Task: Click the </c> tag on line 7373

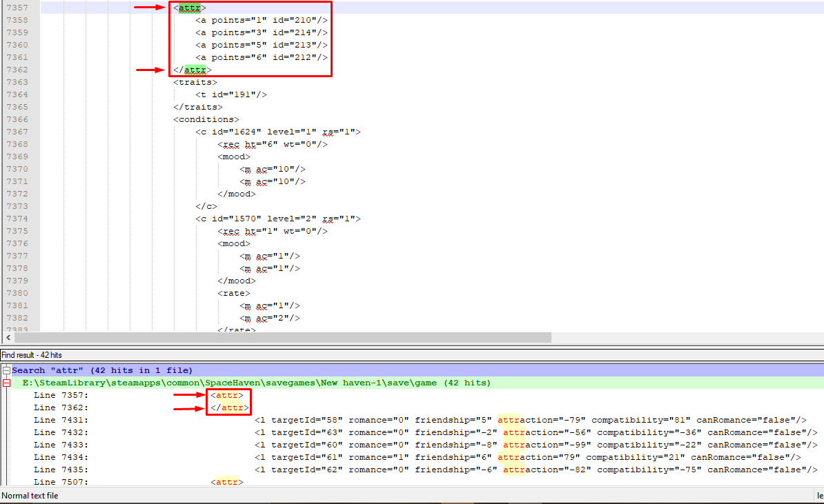Action: [x=206, y=206]
